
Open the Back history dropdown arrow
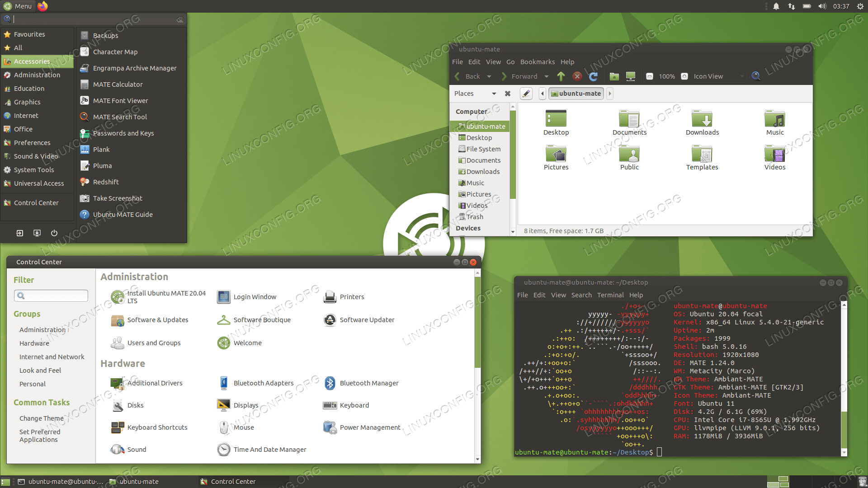[x=489, y=76]
